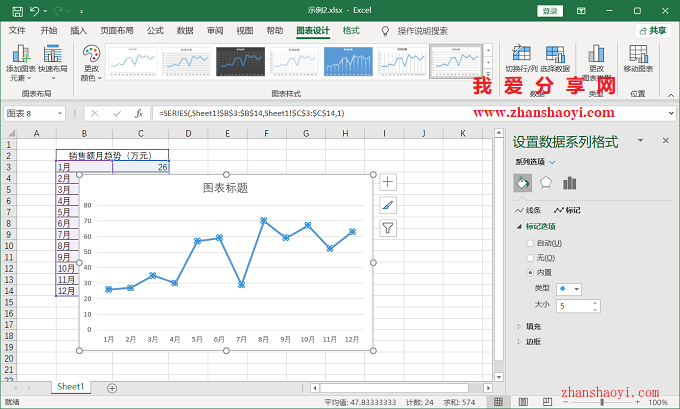
Task: Switch to Normal view in status bar
Action: click(498, 402)
